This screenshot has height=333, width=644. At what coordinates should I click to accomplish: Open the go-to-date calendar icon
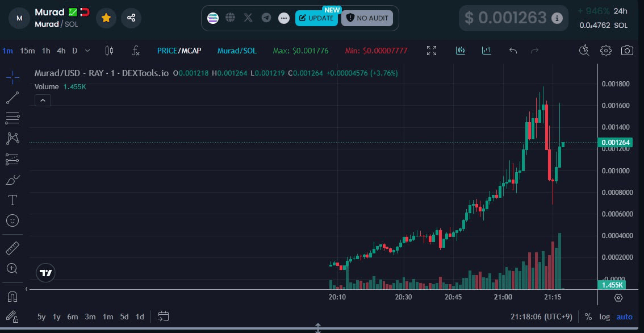[x=164, y=316]
